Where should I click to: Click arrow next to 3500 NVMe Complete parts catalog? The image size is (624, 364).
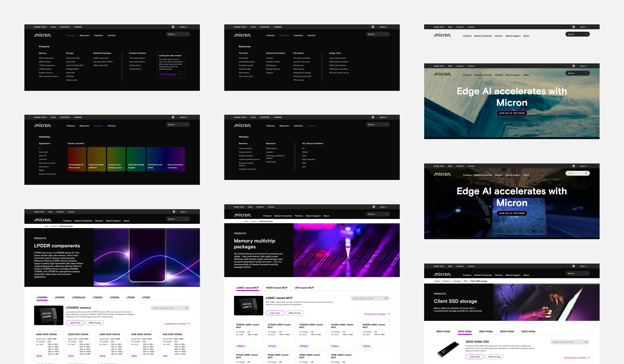(x=588, y=358)
